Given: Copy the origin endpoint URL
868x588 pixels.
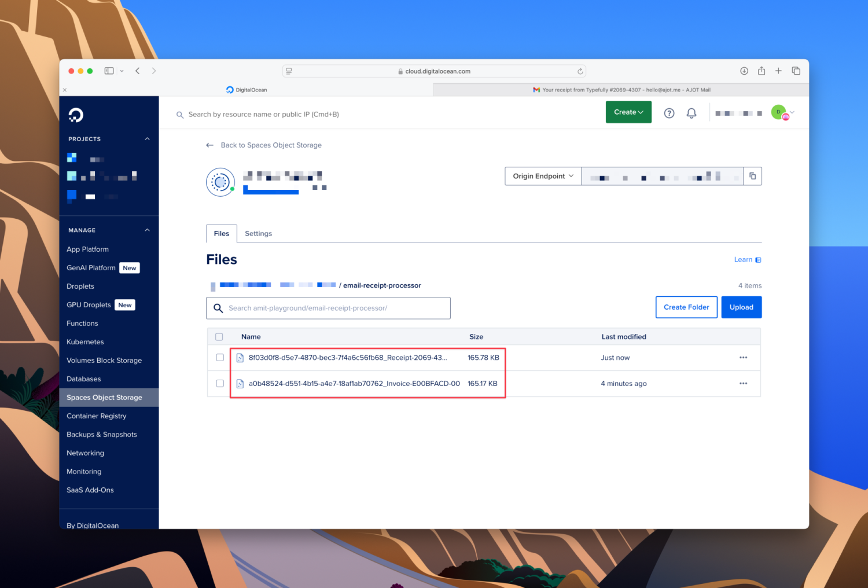Looking at the screenshot, I should pos(752,176).
